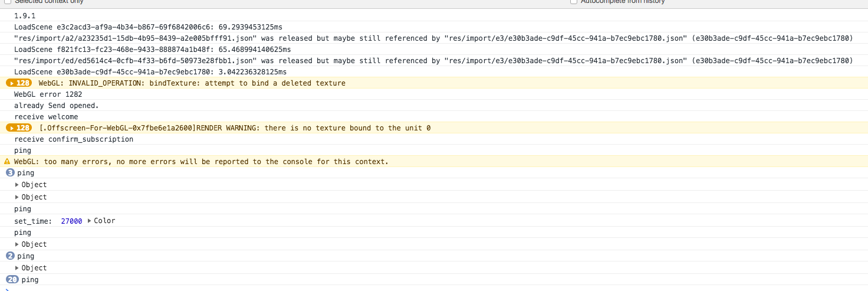This screenshot has height=291, width=868.
Task: Expand the grouped bindTexture warning count badge
Action: (19, 83)
